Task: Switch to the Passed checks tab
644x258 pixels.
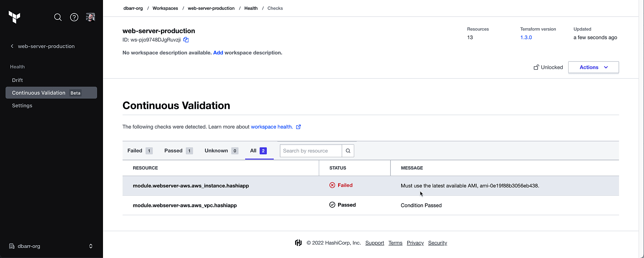Action: pos(178,151)
